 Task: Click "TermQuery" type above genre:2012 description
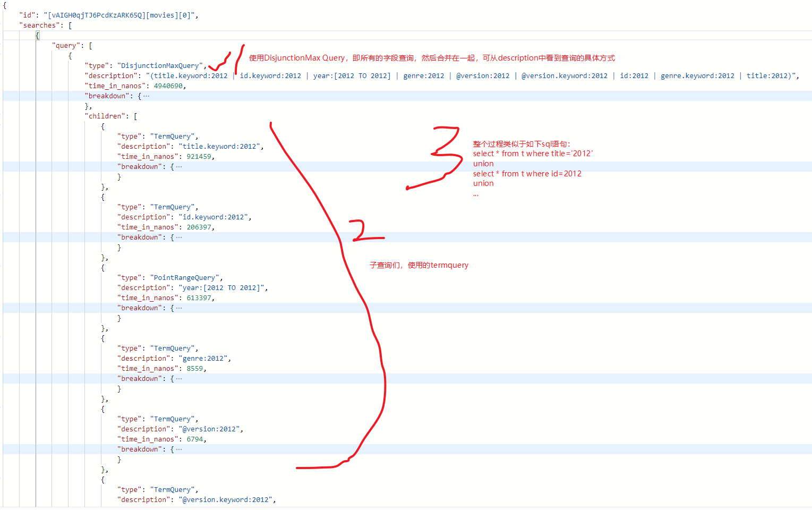pyautogui.click(x=172, y=348)
